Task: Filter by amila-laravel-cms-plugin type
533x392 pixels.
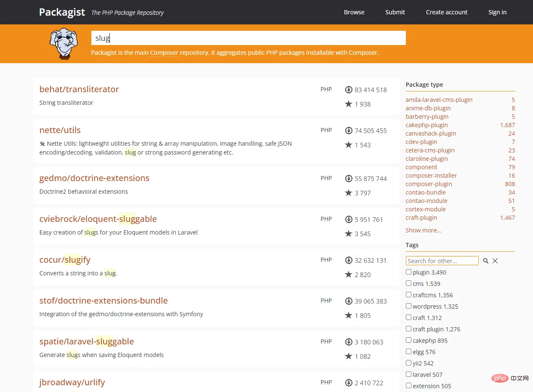Action: pyautogui.click(x=439, y=100)
